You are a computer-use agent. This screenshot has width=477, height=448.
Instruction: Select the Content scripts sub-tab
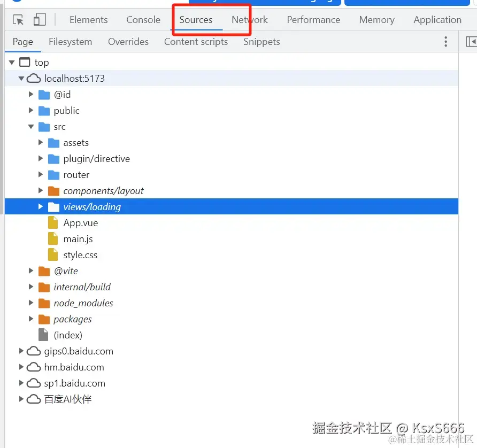[196, 42]
